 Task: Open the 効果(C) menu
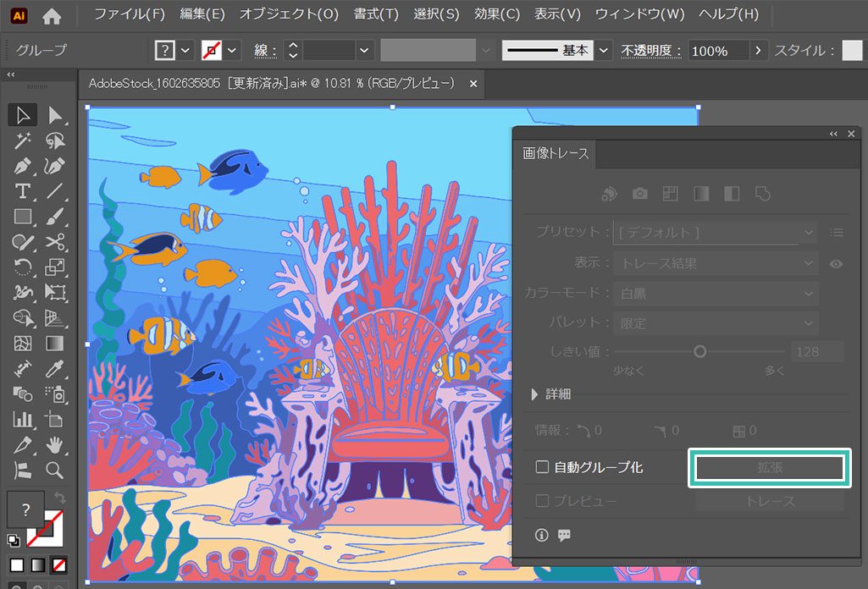(x=497, y=14)
